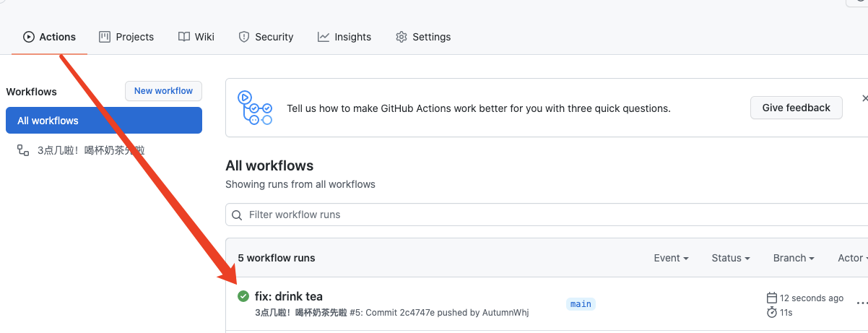Open the Insights tab
This screenshot has height=333, width=868.
coord(344,37)
